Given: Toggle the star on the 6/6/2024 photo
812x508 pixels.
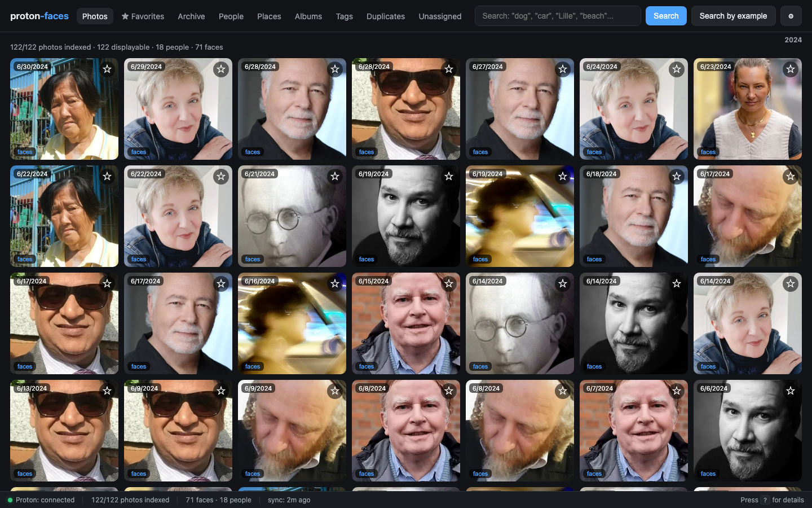Looking at the screenshot, I should tap(791, 391).
